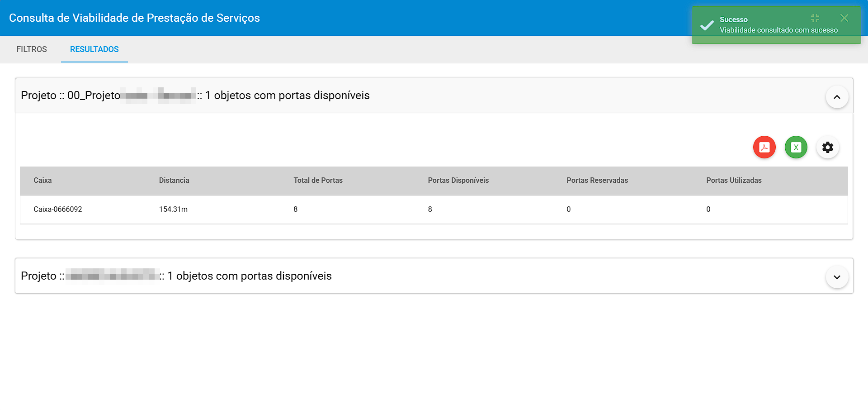Click the second Projeto panel title text
The image size is (868, 410).
[176, 276]
